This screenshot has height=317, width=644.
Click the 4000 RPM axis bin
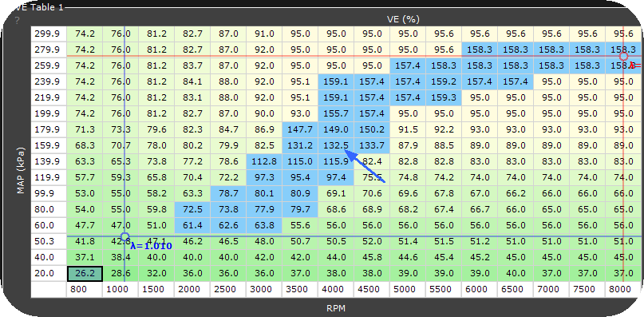[336, 290]
